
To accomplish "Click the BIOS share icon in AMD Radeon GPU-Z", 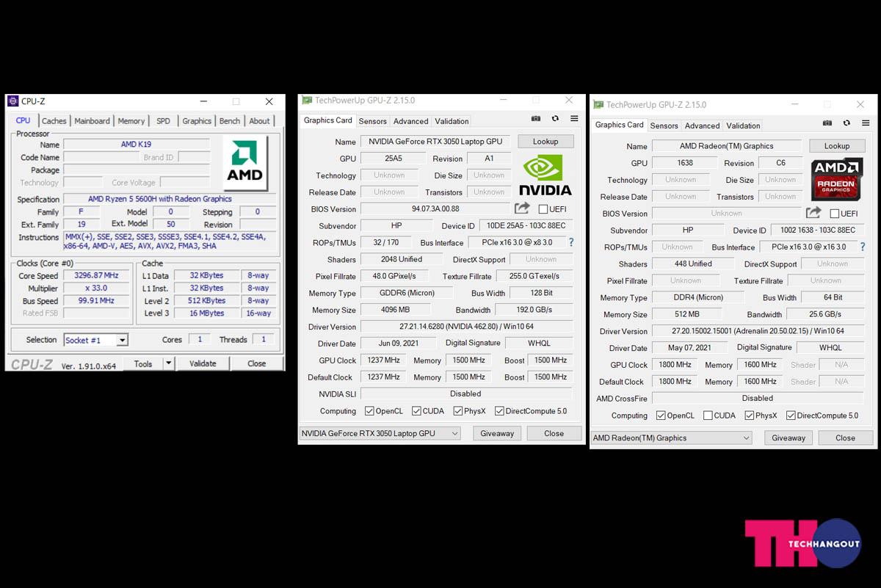I will pyautogui.click(x=813, y=213).
